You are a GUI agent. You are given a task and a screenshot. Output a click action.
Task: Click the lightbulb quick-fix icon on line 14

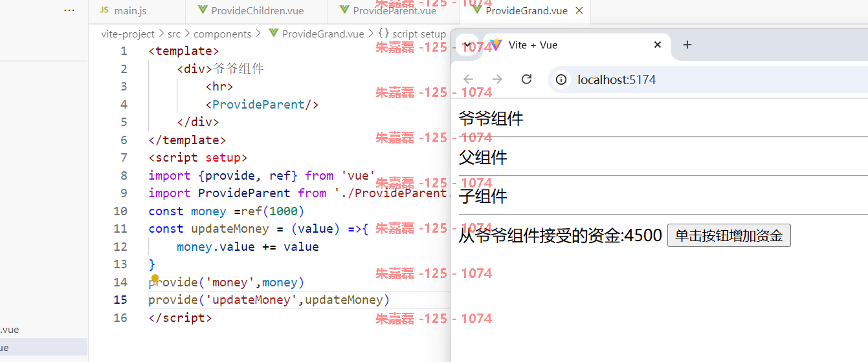click(x=155, y=277)
